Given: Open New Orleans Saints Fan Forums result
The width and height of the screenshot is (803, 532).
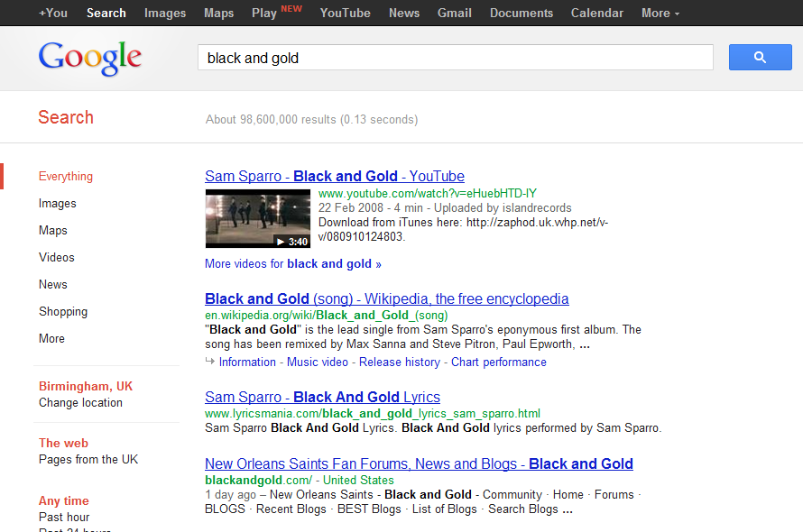Looking at the screenshot, I should [x=419, y=463].
